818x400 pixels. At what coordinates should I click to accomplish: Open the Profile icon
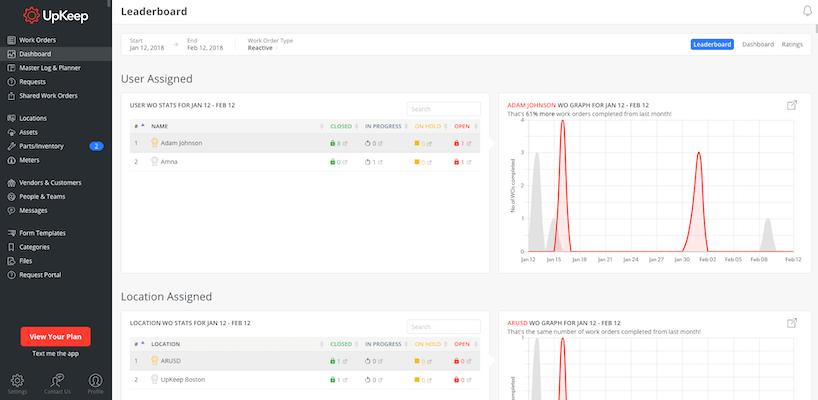(95, 381)
